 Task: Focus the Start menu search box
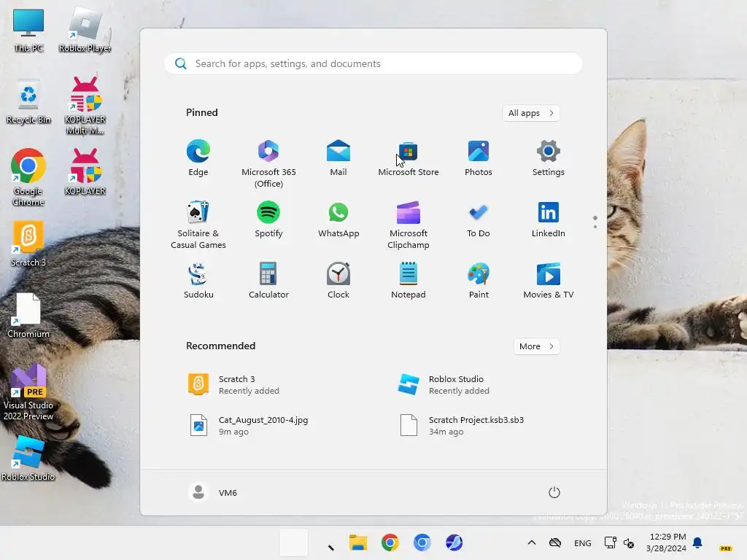pos(373,63)
